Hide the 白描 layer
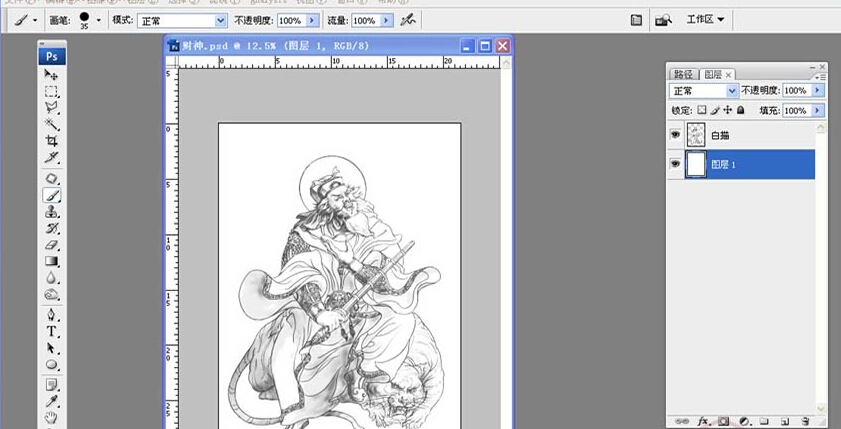 [675, 135]
